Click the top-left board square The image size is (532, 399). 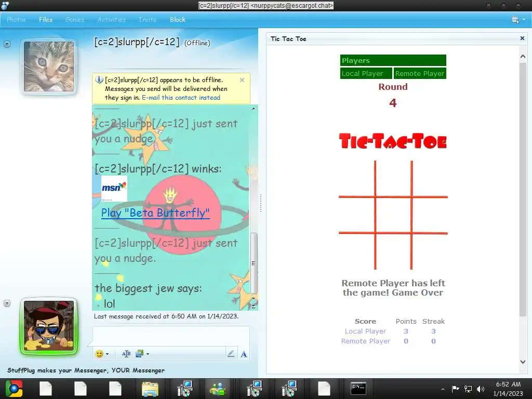pos(356,179)
